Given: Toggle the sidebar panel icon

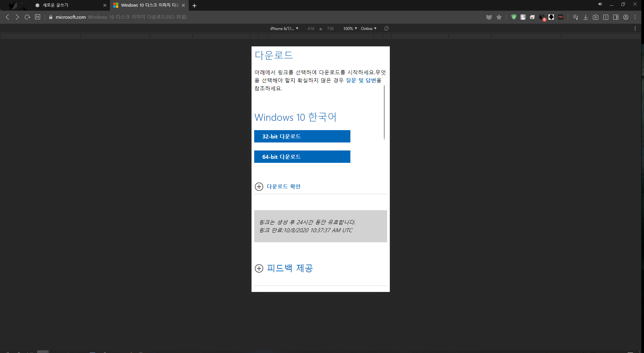Looking at the screenshot, I should [x=616, y=17].
